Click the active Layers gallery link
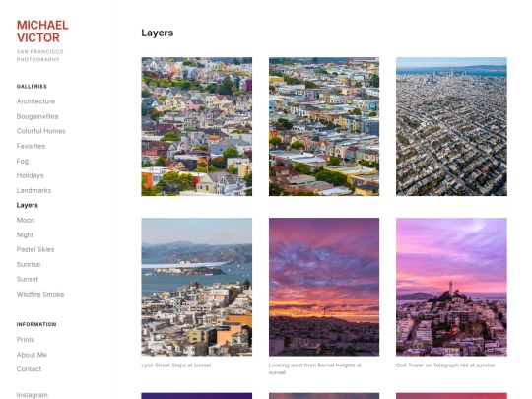Image resolution: width=532 pixels, height=399 pixels. (28, 205)
